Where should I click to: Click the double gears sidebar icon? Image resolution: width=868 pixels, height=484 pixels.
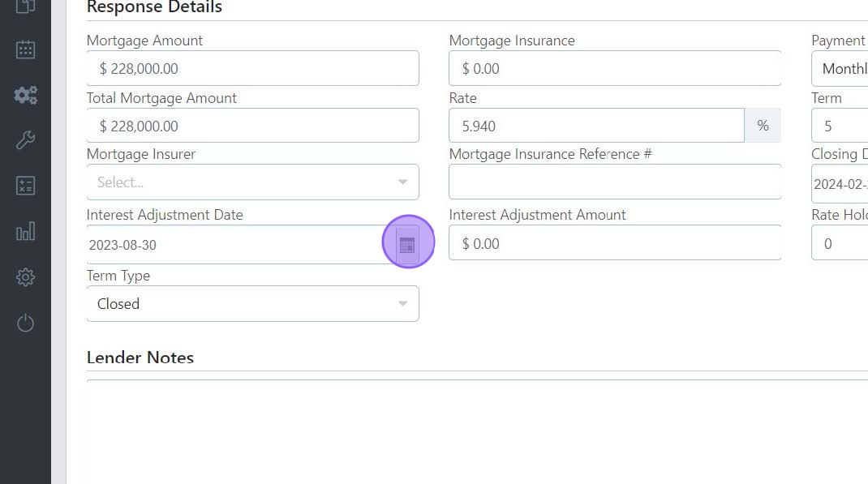pos(25,95)
